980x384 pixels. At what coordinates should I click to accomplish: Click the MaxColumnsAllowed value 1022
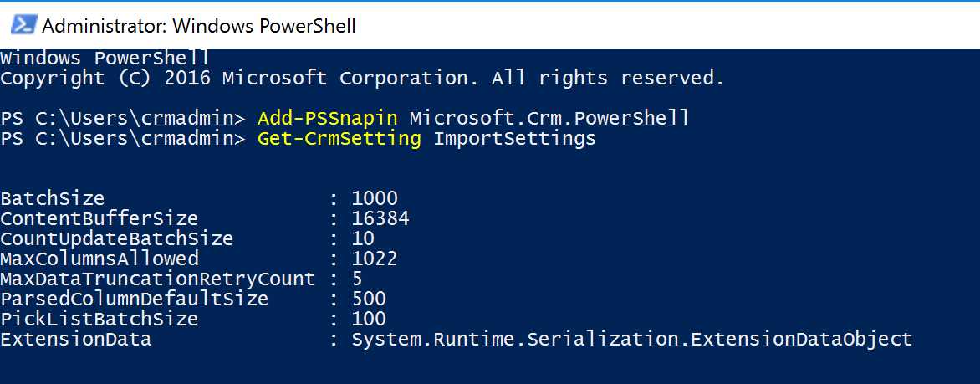tap(375, 259)
